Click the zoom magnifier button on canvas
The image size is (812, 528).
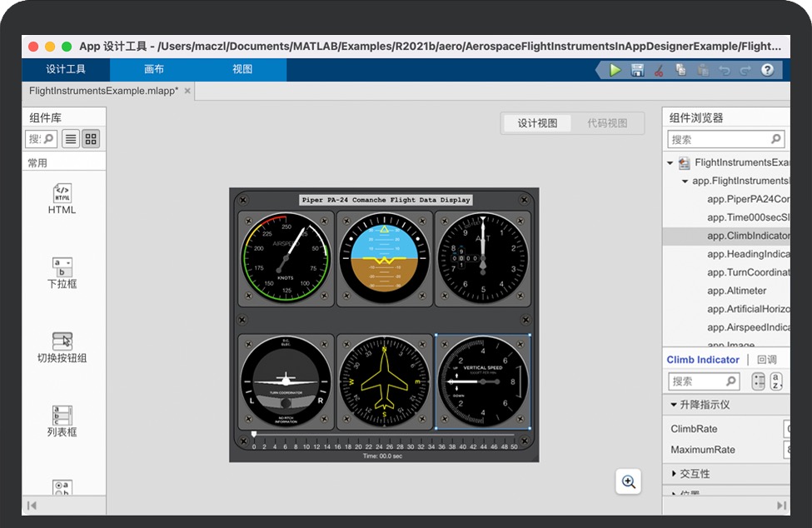629,481
